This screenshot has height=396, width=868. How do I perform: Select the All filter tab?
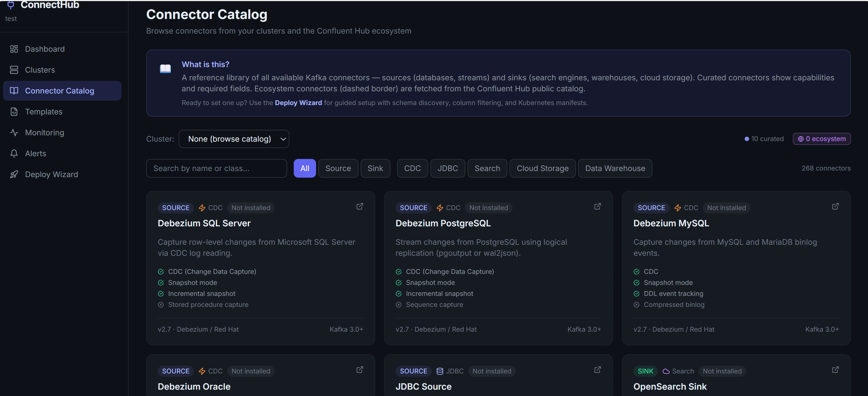(x=304, y=168)
